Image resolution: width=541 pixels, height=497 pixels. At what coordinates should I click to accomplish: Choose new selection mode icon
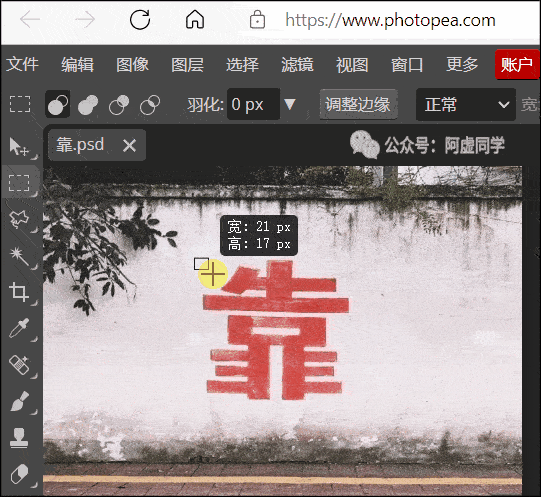pyautogui.click(x=58, y=104)
